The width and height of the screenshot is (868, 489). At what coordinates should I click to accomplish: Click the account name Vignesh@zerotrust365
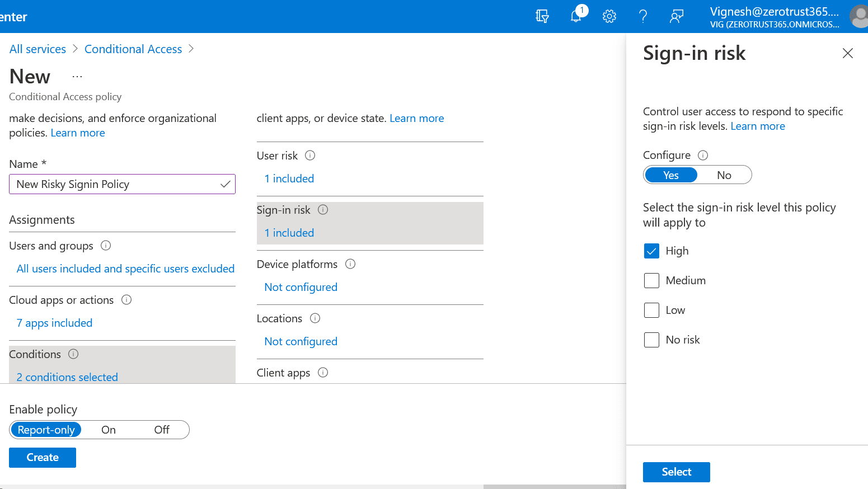775,11
